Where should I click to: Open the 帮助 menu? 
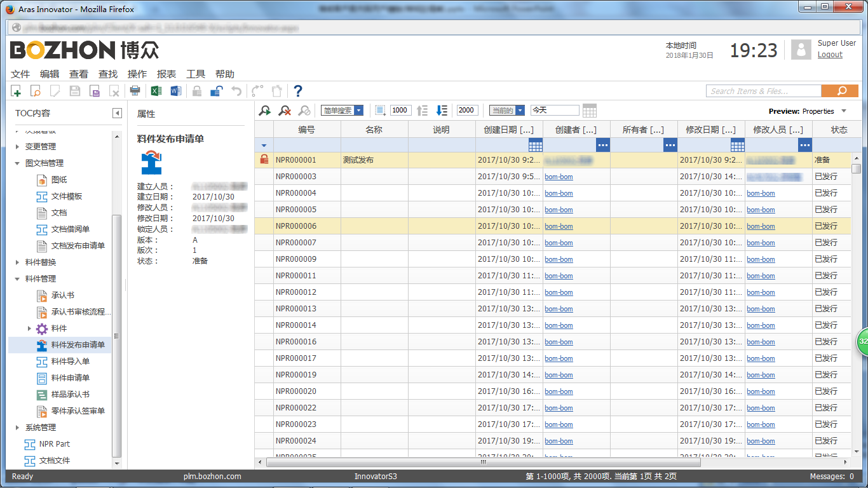[225, 74]
